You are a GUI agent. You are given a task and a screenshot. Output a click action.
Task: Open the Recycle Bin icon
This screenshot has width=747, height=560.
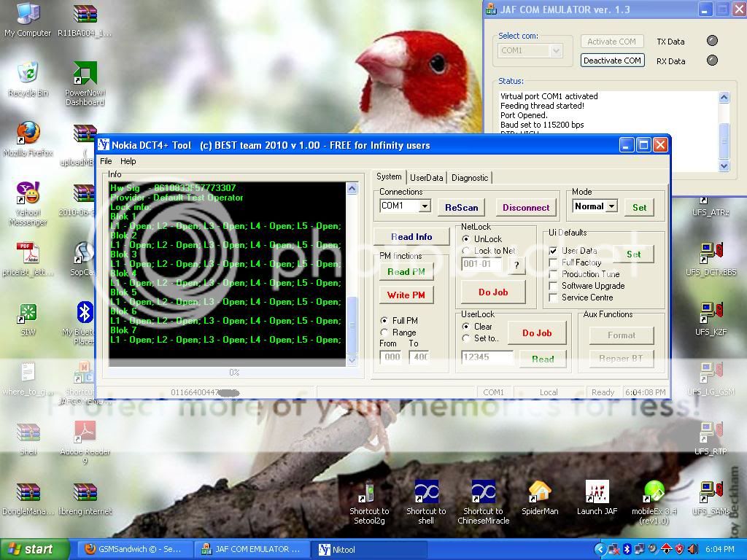point(28,74)
